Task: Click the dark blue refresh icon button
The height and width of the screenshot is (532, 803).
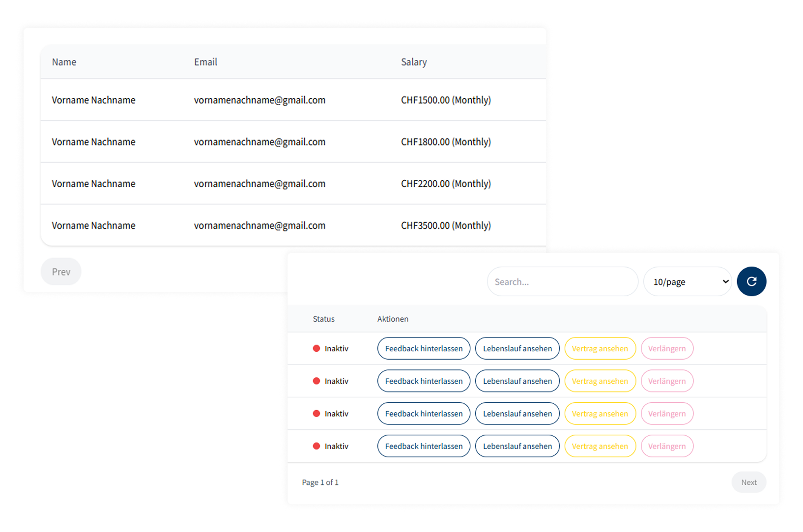Action: [751, 281]
